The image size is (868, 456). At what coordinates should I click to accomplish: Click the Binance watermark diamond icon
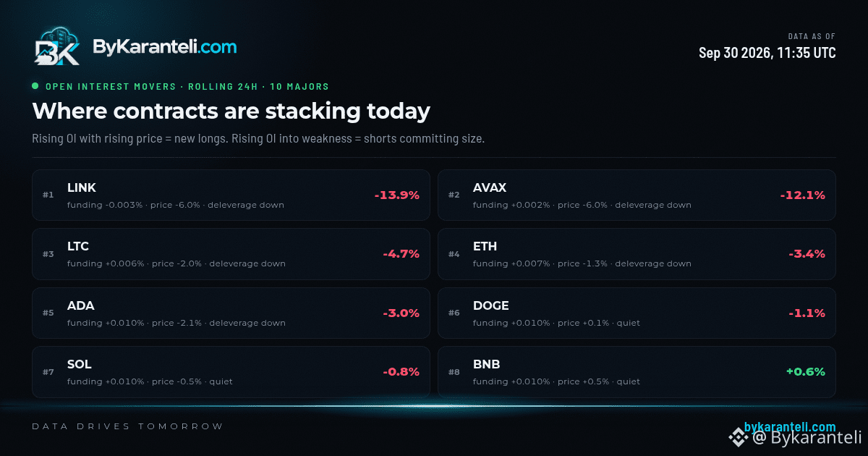(x=738, y=436)
